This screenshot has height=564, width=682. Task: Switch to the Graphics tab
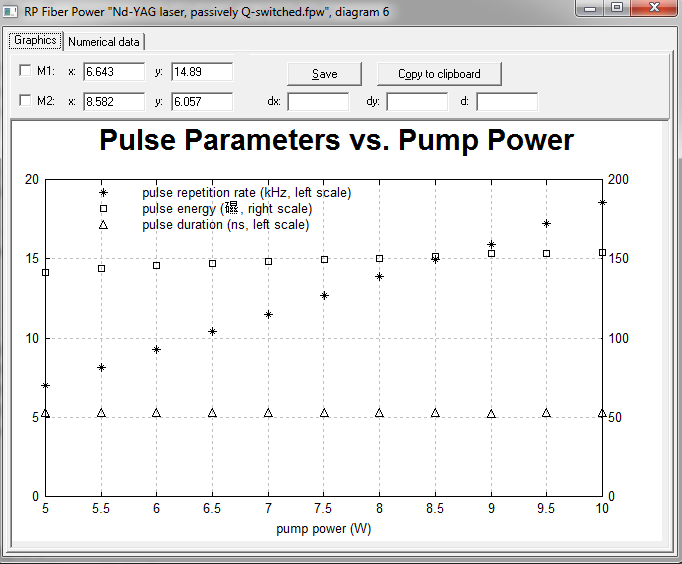(x=35, y=41)
